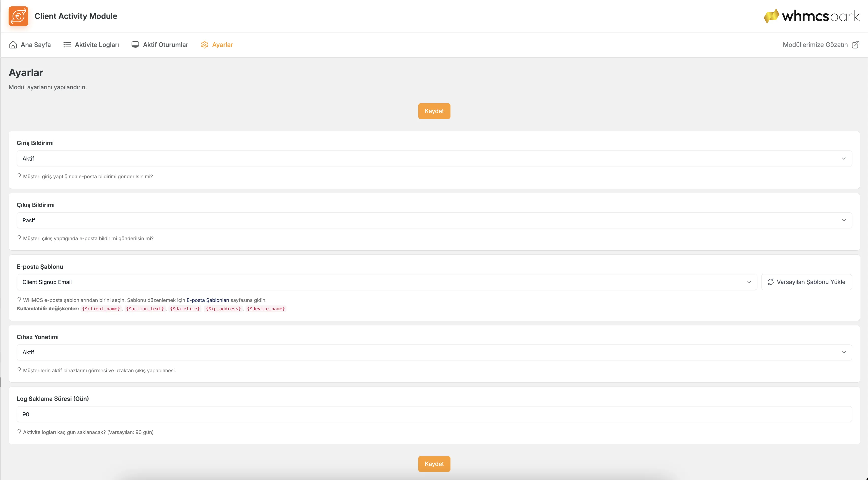Click the chevron of the Çıkış Bildirimi select

coord(844,220)
